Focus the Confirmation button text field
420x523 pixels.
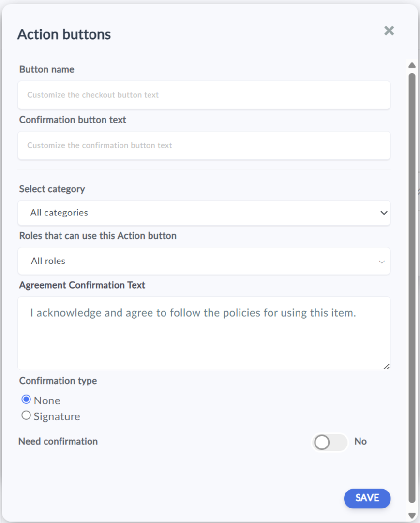pos(204,145)
